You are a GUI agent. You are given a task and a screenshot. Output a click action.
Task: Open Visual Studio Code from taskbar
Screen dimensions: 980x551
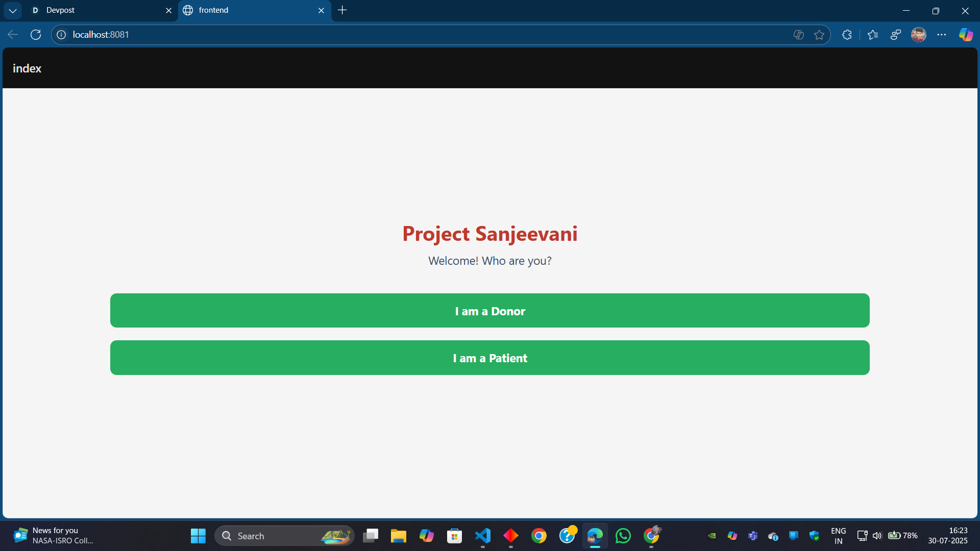tap(483, 536)
